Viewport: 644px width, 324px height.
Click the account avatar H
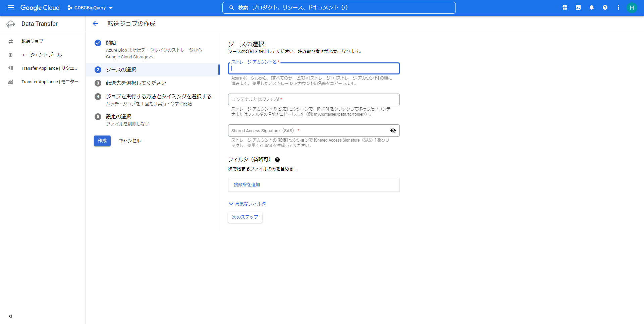tap(632, 8)
